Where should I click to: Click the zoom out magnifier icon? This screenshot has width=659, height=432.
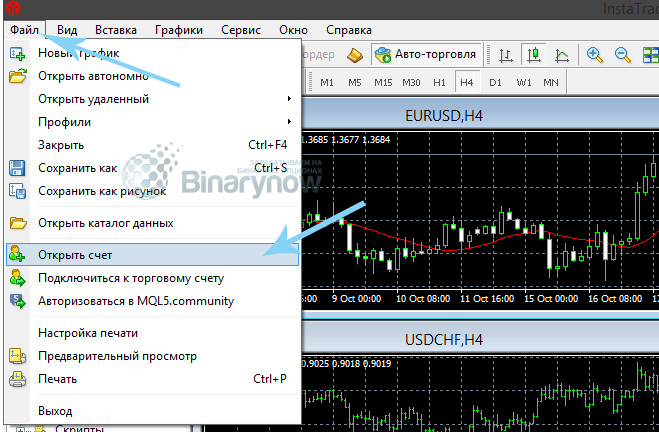(x=622, y=55)
